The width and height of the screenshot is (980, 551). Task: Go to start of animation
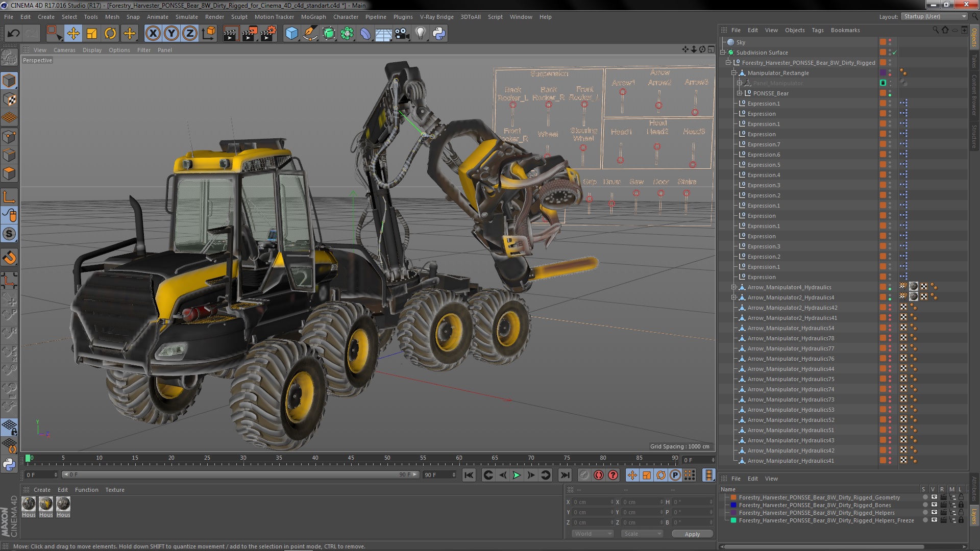click(x=469, y=475)
